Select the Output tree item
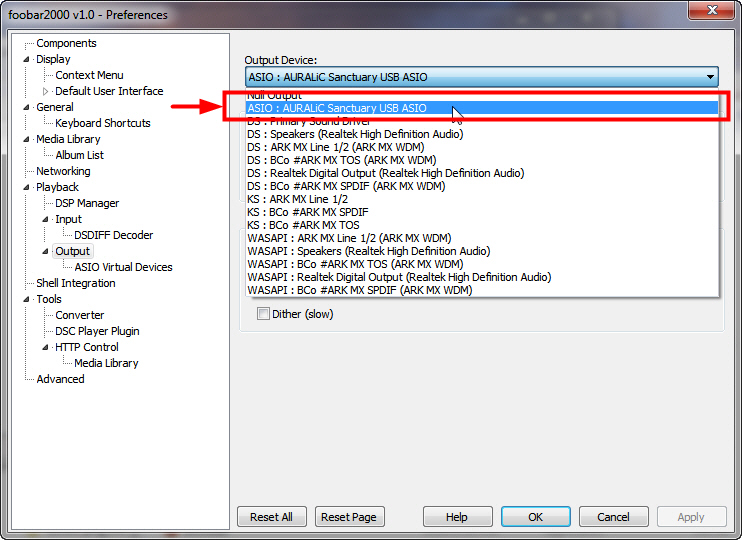This screenshot has height=540, width=742. [72, 251]
